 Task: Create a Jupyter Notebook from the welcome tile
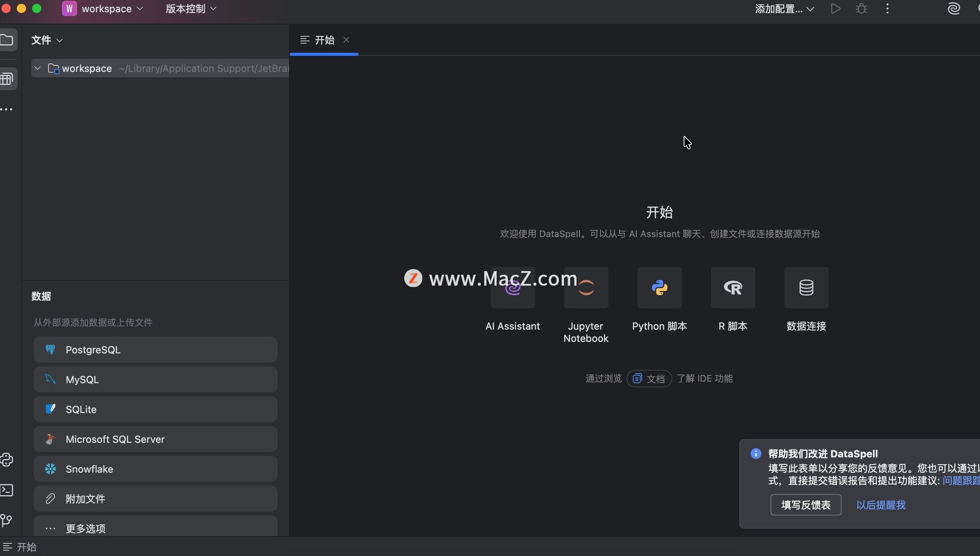[586, 287]
